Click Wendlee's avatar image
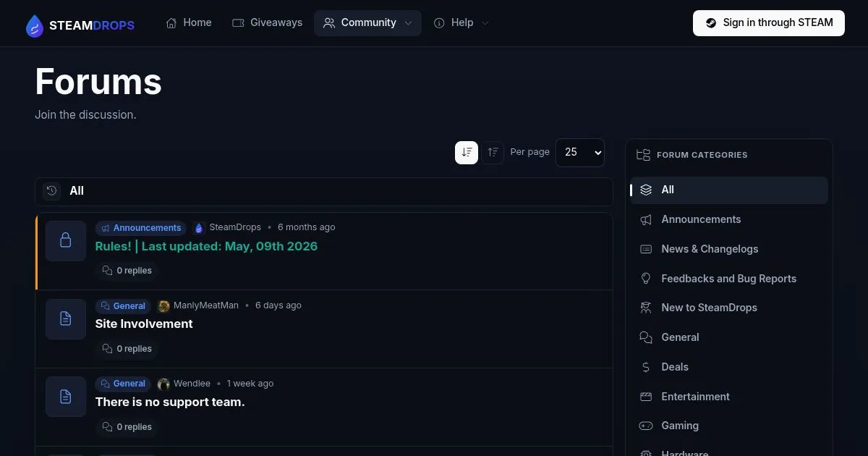 (164, 384)
